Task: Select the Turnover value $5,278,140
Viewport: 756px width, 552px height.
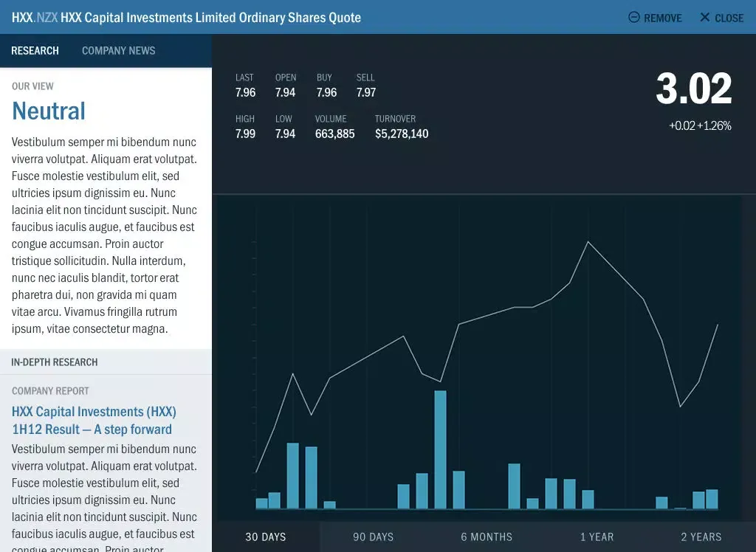Action: coord(401,134)
